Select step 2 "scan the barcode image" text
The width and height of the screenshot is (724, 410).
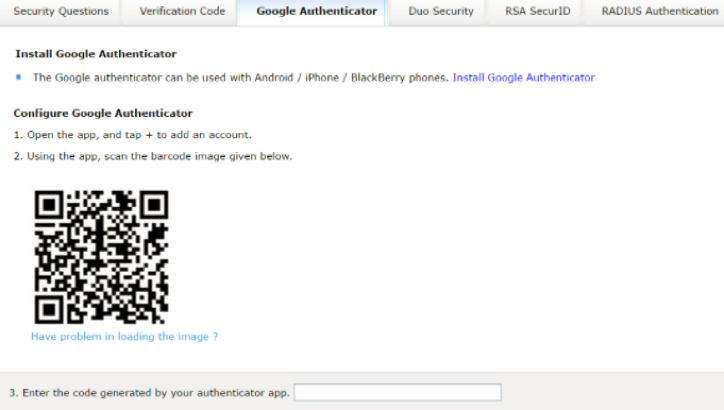pos(153,157)
